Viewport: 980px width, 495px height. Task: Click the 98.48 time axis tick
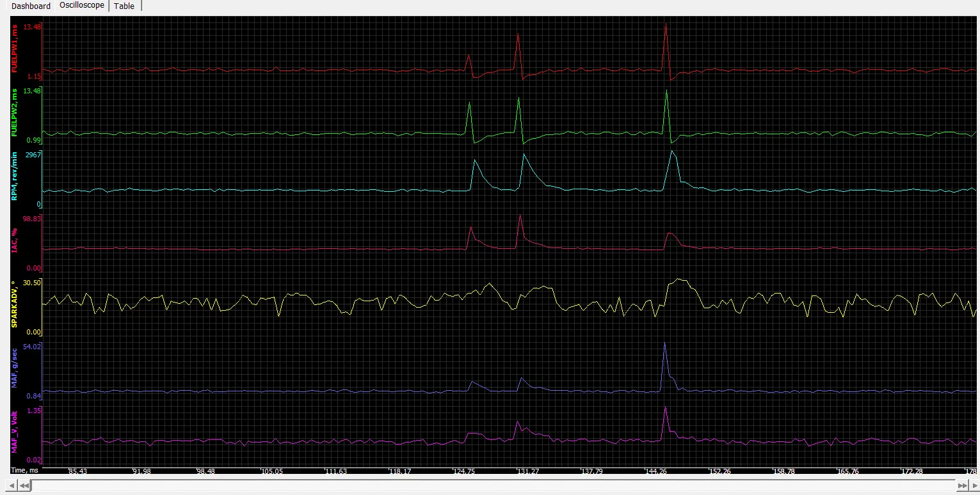point(206,471)
